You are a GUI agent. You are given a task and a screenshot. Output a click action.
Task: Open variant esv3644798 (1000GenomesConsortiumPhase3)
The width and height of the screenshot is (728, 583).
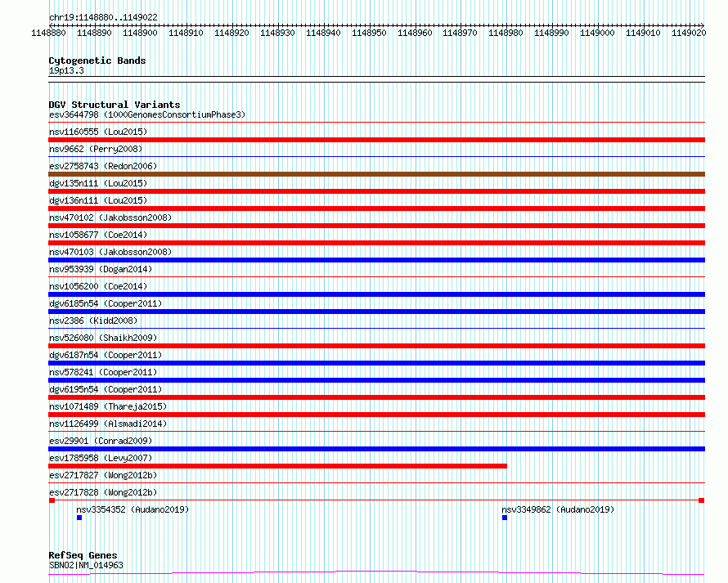point(147,114)
